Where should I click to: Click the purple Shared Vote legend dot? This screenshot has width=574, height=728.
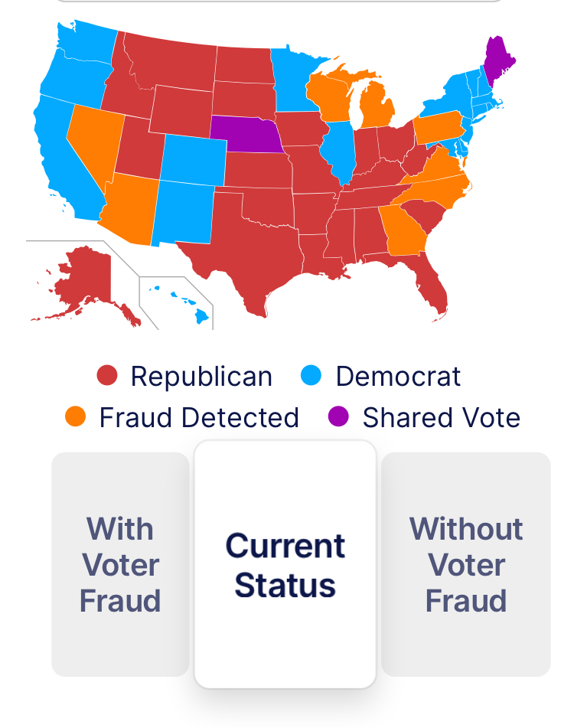[338, 416]
